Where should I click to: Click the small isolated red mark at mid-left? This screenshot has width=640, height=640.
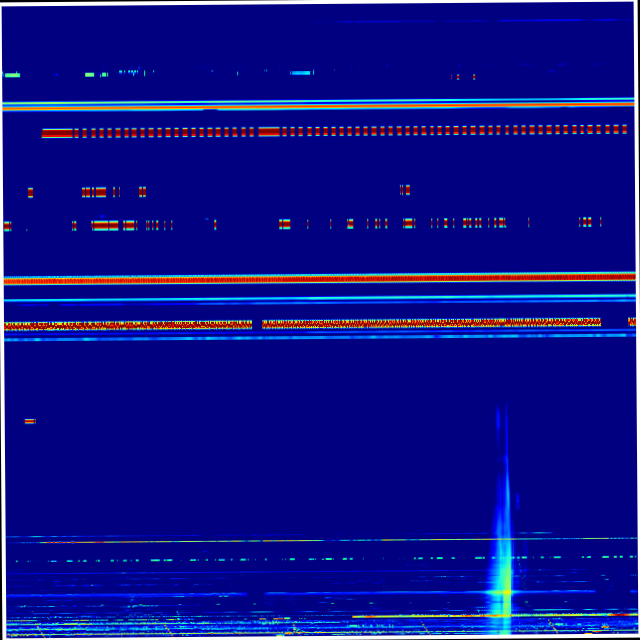click(30, 421)
